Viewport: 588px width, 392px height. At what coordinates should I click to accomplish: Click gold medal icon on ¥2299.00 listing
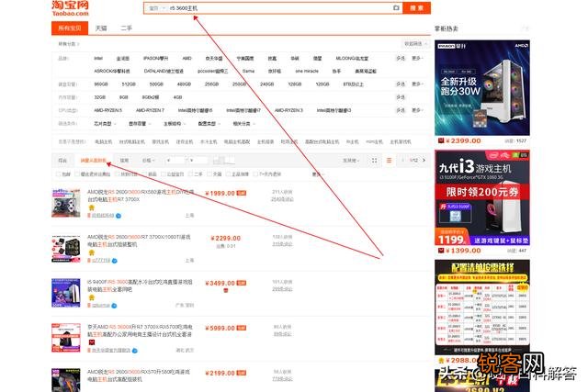(92, 252)
